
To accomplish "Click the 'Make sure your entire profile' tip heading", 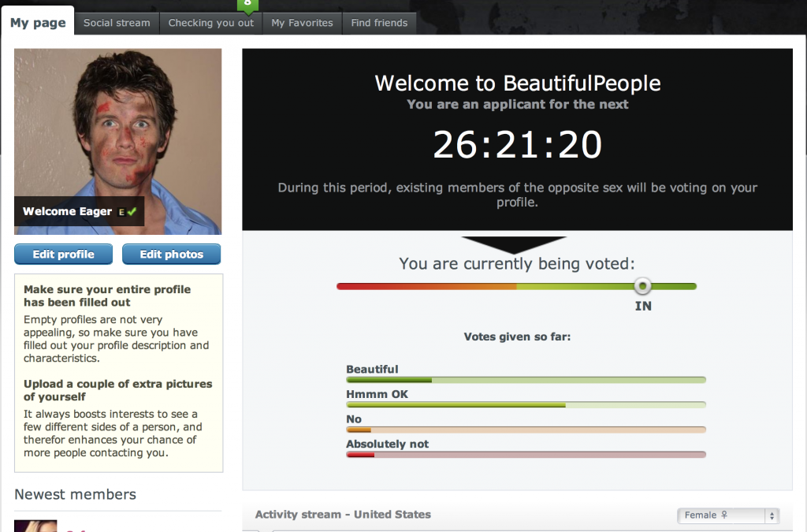I will [x=107, y=296].
